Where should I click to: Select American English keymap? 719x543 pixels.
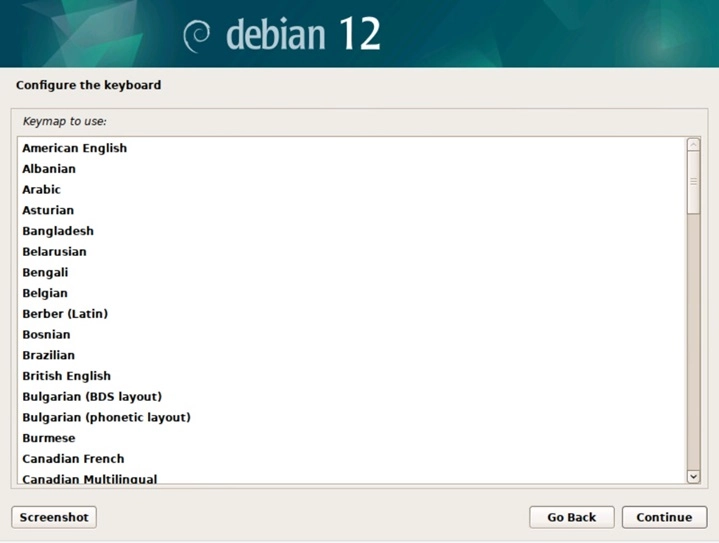tap(352, 148)
